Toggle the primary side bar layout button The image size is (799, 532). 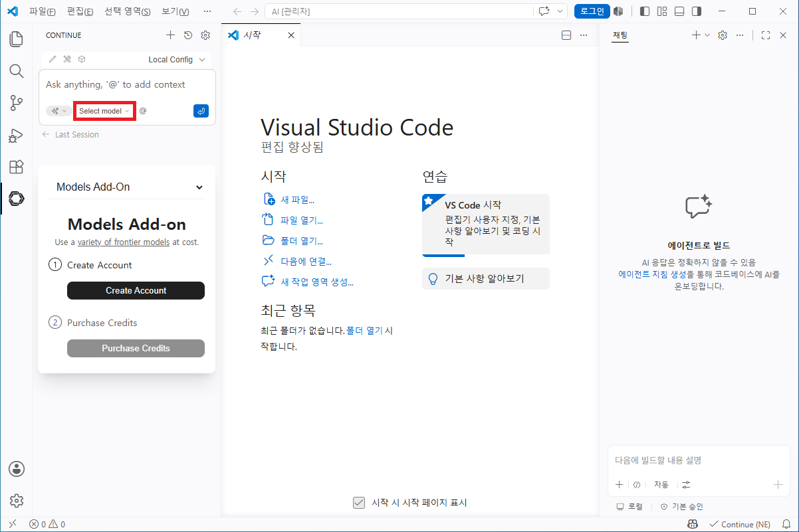(x=645, y=11)
